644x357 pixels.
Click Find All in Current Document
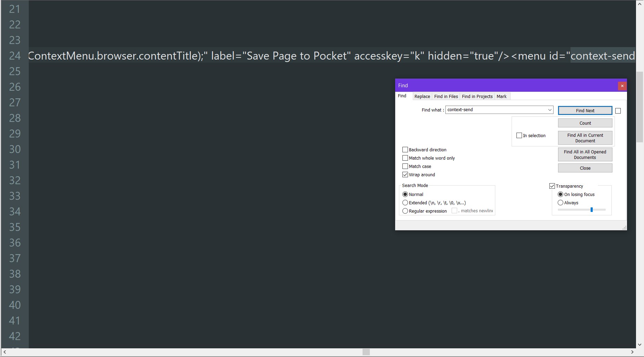(x=585, y=138)
